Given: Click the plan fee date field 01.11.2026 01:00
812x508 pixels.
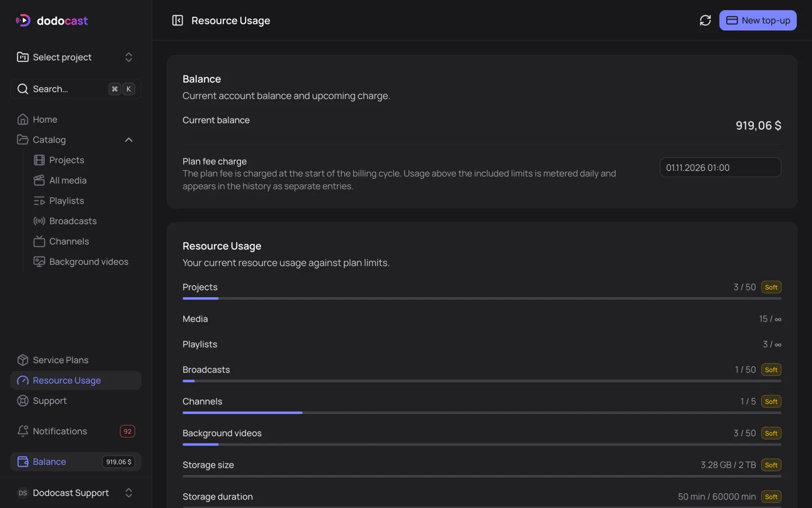Looking at the screenshot, I should click(720, 168).
